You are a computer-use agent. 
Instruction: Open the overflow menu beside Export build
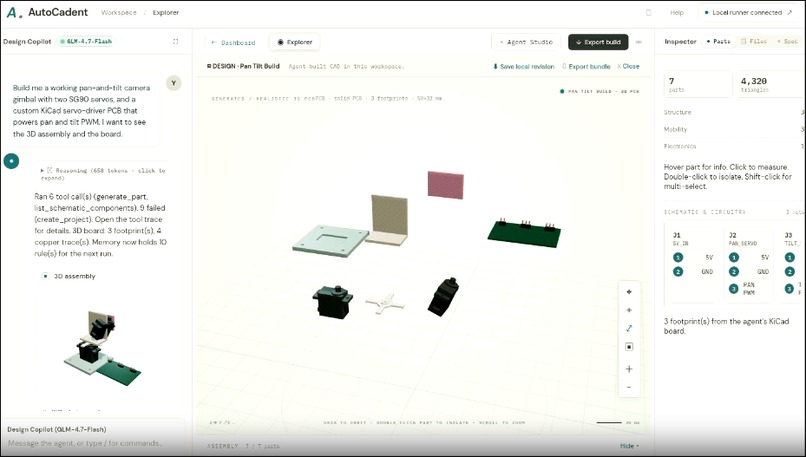(638, 42)
